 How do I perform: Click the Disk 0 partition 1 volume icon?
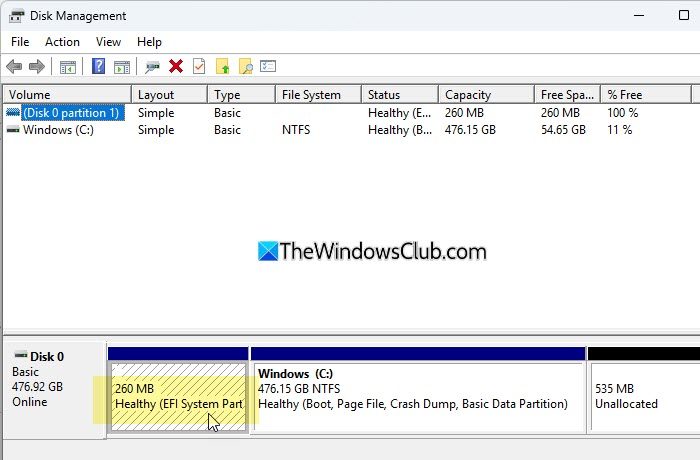click(13, 112)
